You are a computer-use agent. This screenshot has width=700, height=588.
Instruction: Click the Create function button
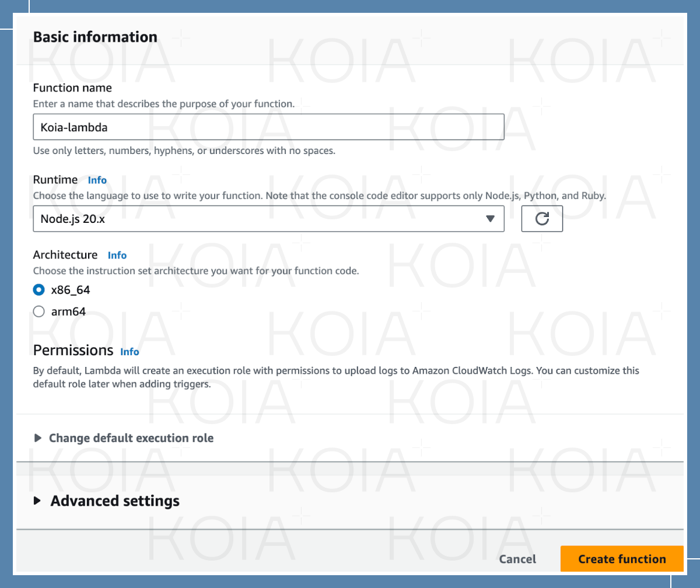pyautogui.click(x=622, y=559)
